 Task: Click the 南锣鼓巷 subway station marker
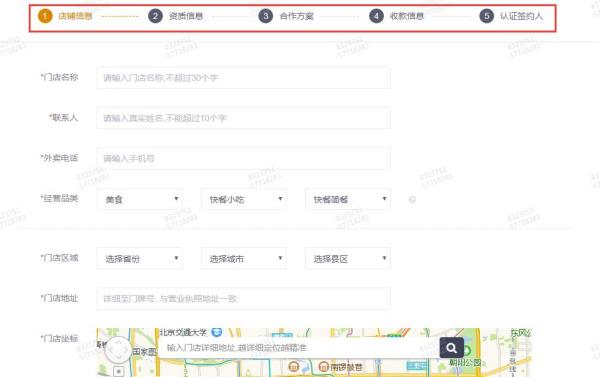(324, 367)
